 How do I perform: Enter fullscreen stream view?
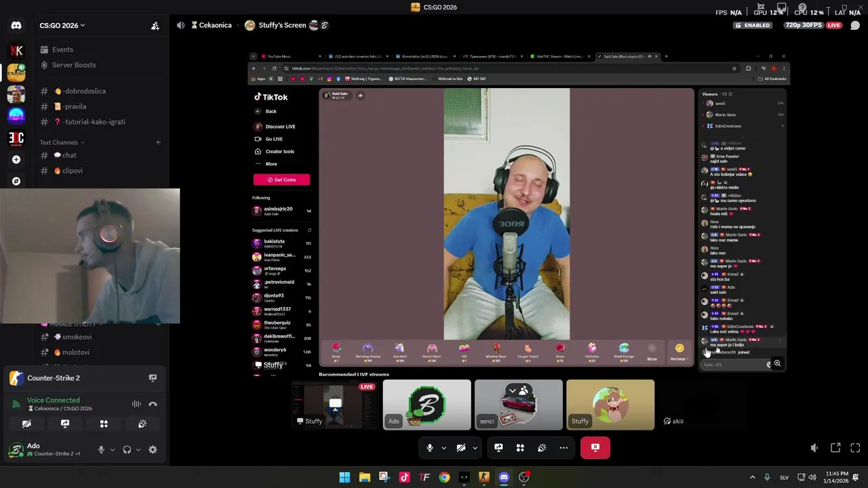tap(855, 448)
